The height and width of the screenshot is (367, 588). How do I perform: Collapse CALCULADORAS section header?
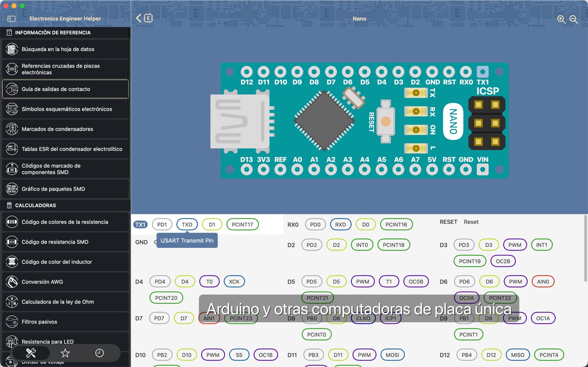(65, 205)
